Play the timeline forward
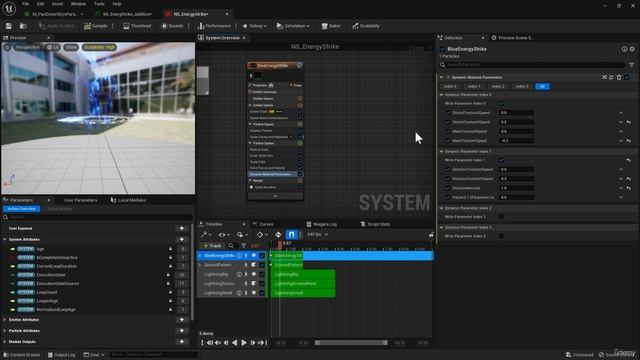Image resolution: width=640 pixels, height=360 pixels. coord(244,343)
